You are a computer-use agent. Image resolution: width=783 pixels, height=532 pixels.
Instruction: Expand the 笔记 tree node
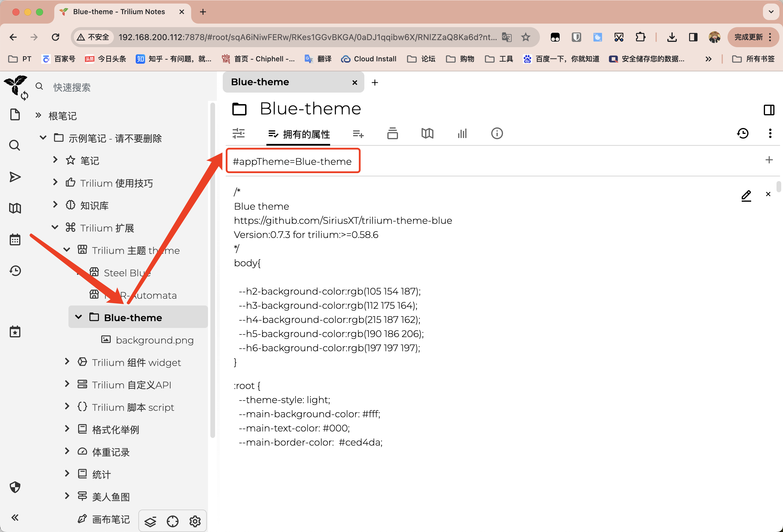click(55, 159)
